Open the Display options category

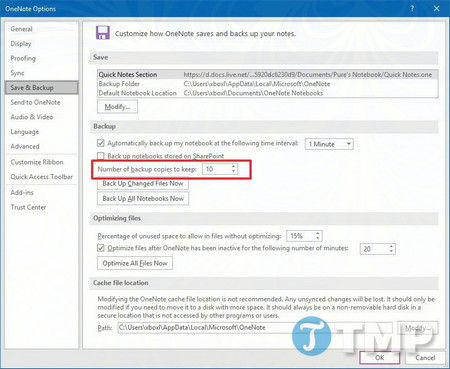click(x=42, y=44)
